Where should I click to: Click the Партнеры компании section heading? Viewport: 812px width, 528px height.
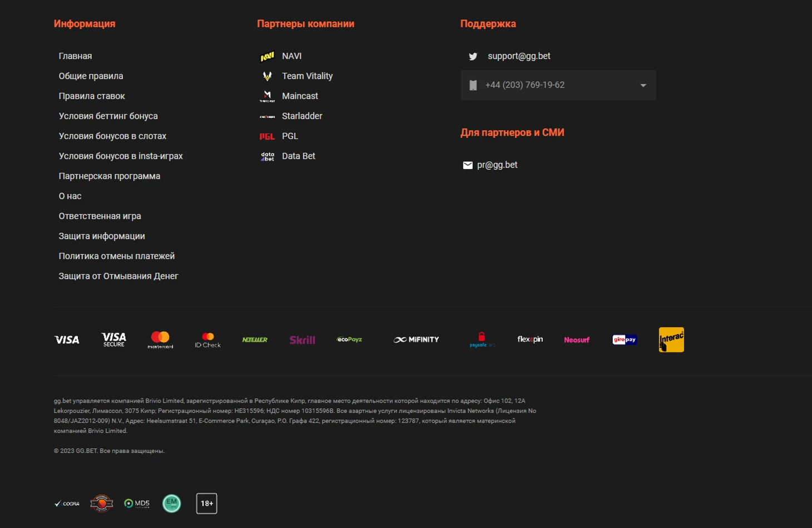coord(306,24)
